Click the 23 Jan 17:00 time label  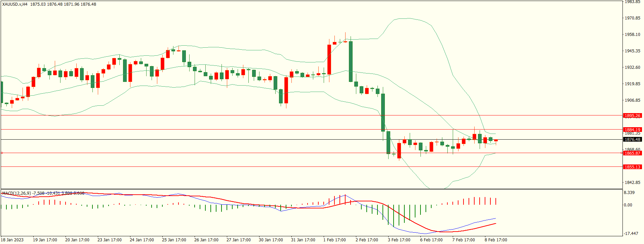click(110, 240)
